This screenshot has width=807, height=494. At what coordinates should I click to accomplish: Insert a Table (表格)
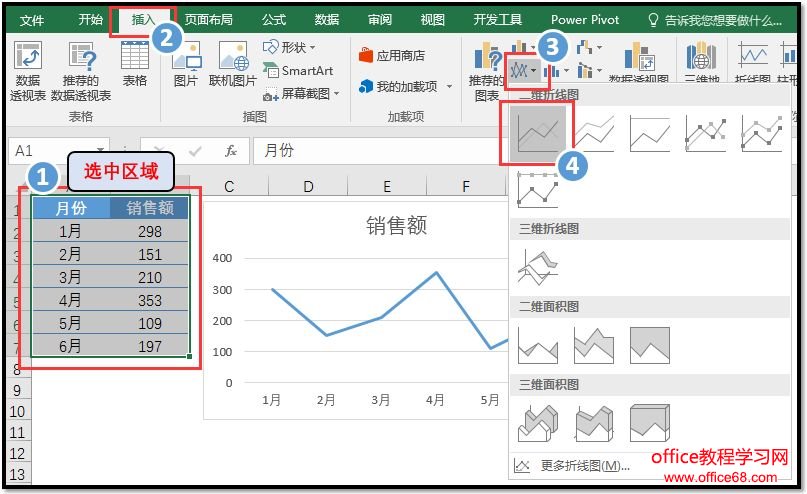(134, 64)
